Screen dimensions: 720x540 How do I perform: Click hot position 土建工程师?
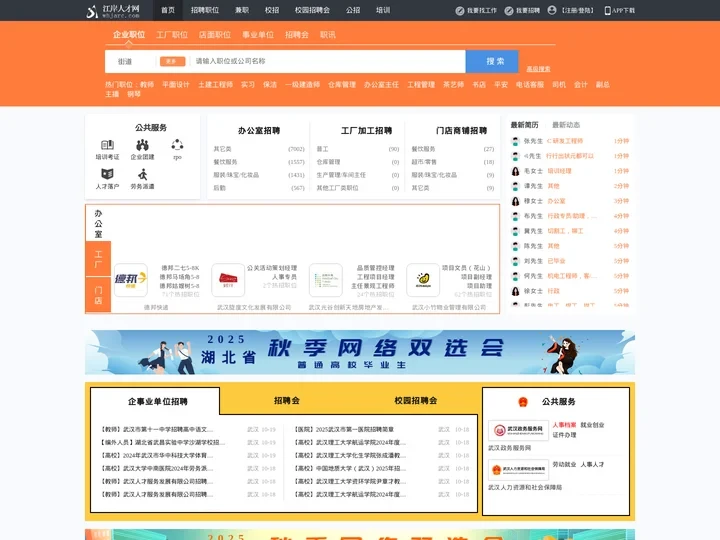(215, 85)
